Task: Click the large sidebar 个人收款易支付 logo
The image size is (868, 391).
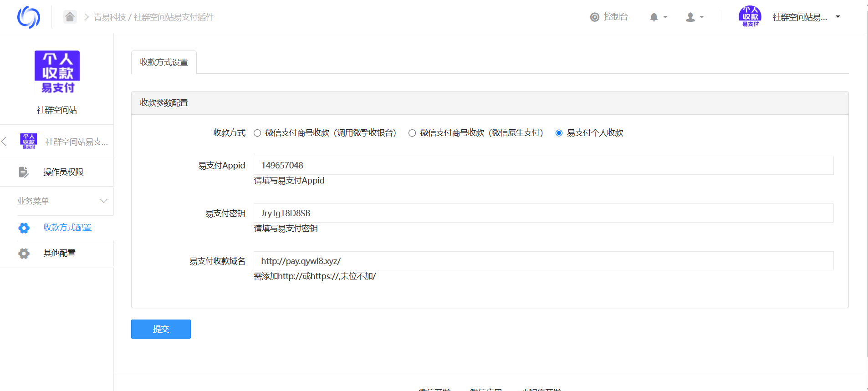Action: click(57, 72)
